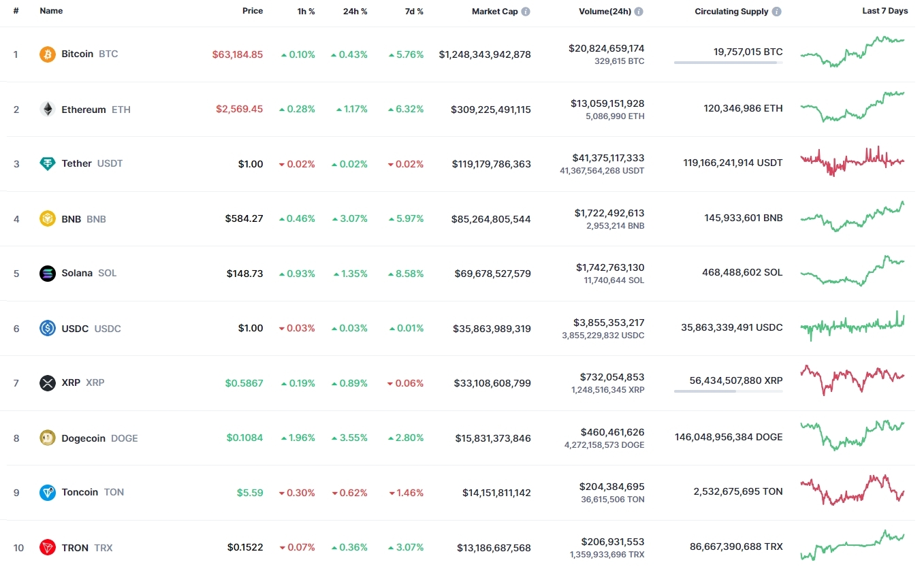Click info icon next to Circulating Supply
This screenshot has height=571, width=924.
click(777, 12)
